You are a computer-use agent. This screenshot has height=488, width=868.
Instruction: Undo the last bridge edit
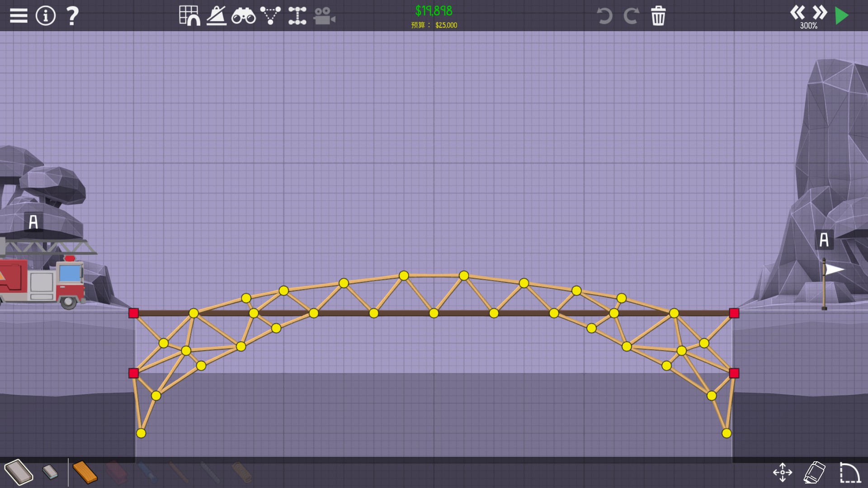[604, 16]
